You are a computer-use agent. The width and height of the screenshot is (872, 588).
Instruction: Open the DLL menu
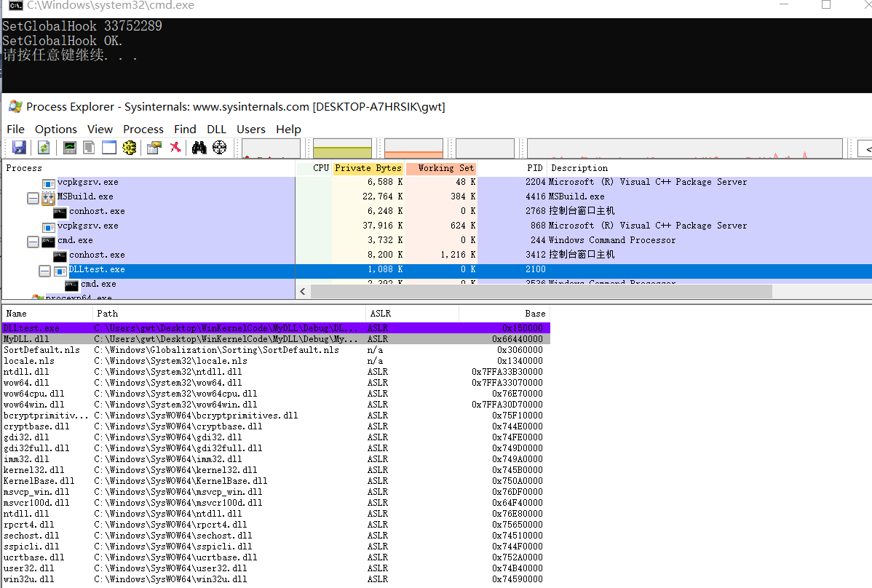216,129
